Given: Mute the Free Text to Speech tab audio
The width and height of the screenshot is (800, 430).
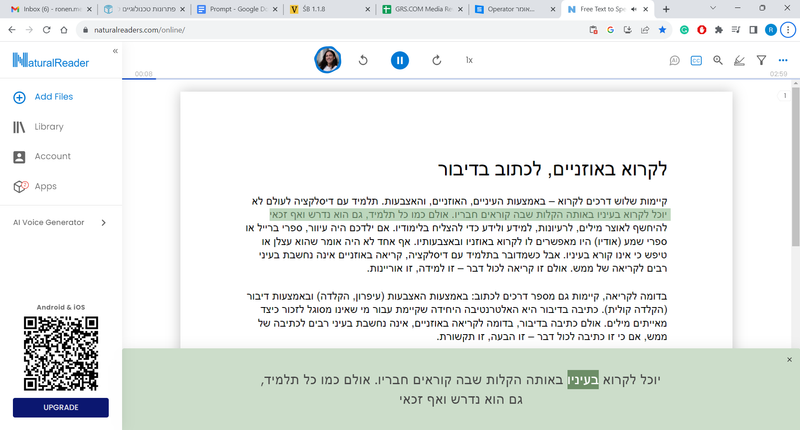Looking at the screenshot, I should click(634, 9).
